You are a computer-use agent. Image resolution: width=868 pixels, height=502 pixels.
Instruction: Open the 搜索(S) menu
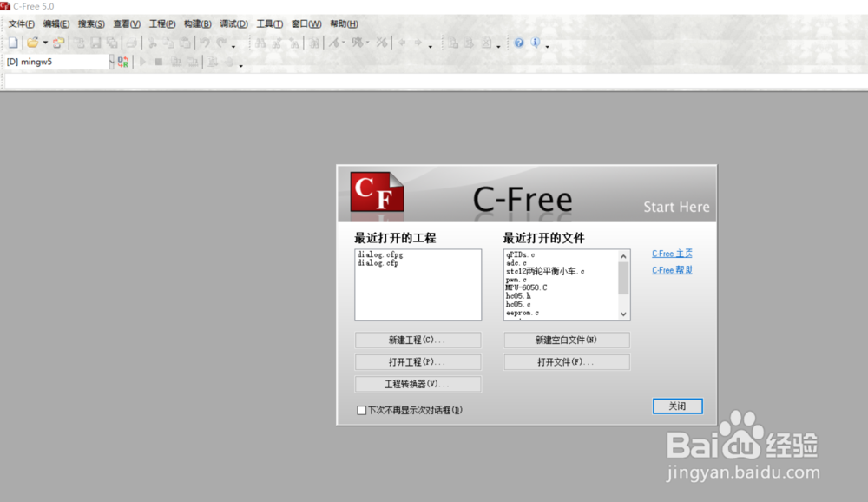(x=91, y=23)
